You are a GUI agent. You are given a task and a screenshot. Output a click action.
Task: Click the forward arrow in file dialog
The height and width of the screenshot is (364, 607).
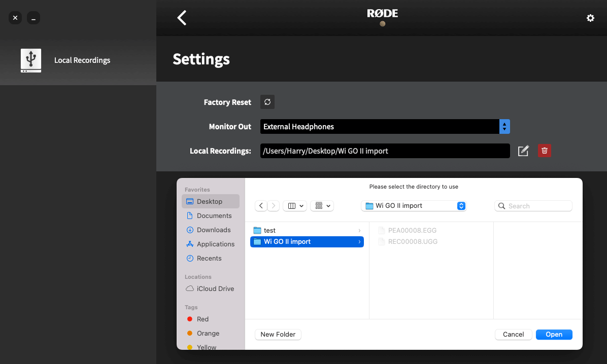274,206
